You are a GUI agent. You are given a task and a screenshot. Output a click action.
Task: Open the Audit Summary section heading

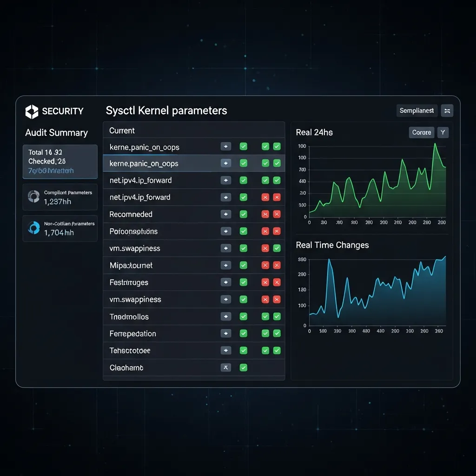56,133
